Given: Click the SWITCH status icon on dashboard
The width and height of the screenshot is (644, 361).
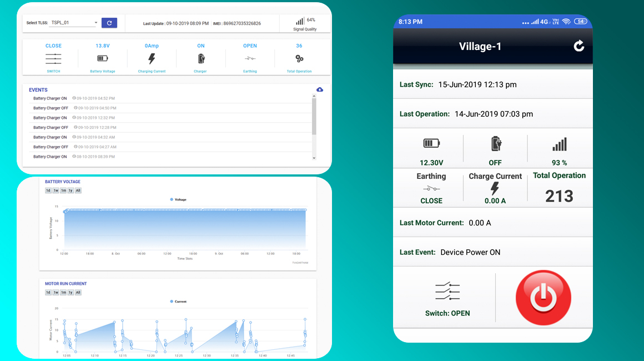Looking at the screenshot, I should point(53,59).
